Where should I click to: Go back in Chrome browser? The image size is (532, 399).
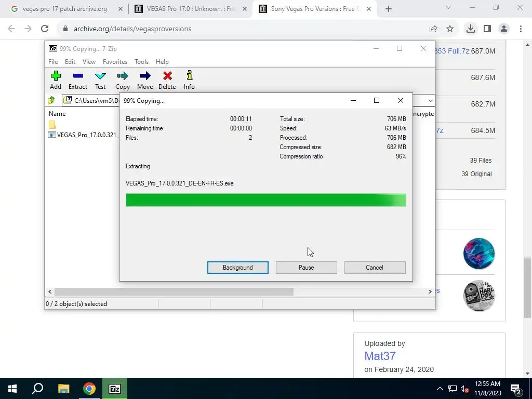(x=11, y=29)
